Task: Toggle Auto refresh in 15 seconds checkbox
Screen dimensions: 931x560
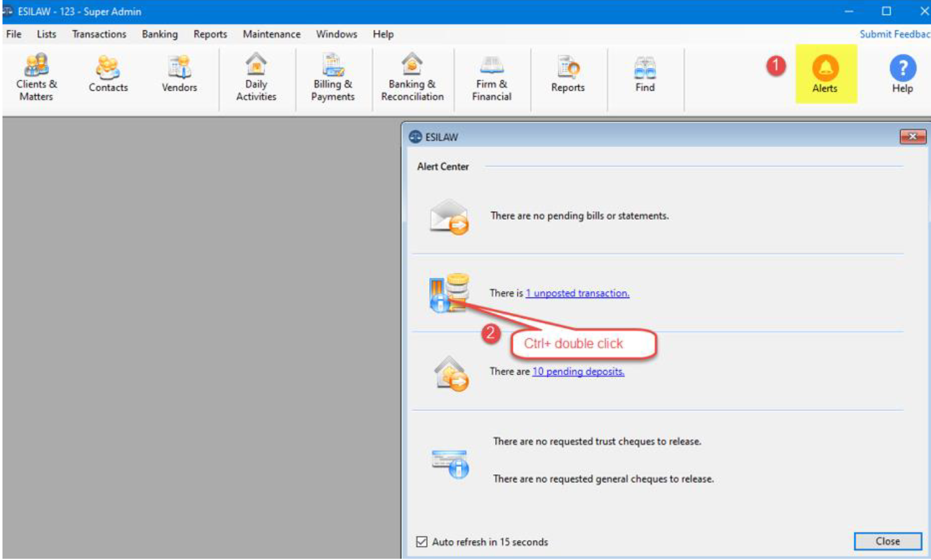Action: point(422,542)
